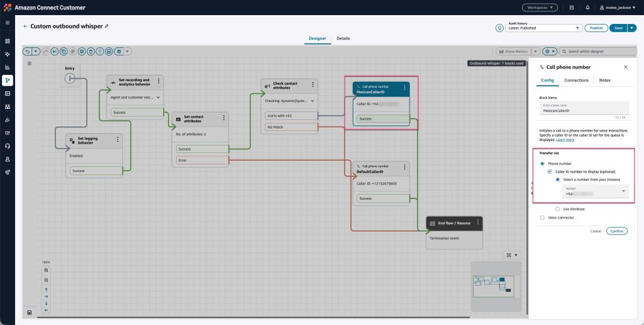Click the scissors cut icon in toolbar
The height and width of the screenshot is (325, 644).
pyautogui.click(x=55, y=52)
